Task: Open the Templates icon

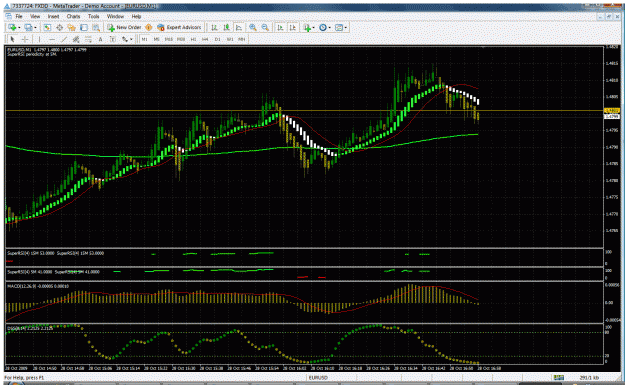Action: (339, 28)
